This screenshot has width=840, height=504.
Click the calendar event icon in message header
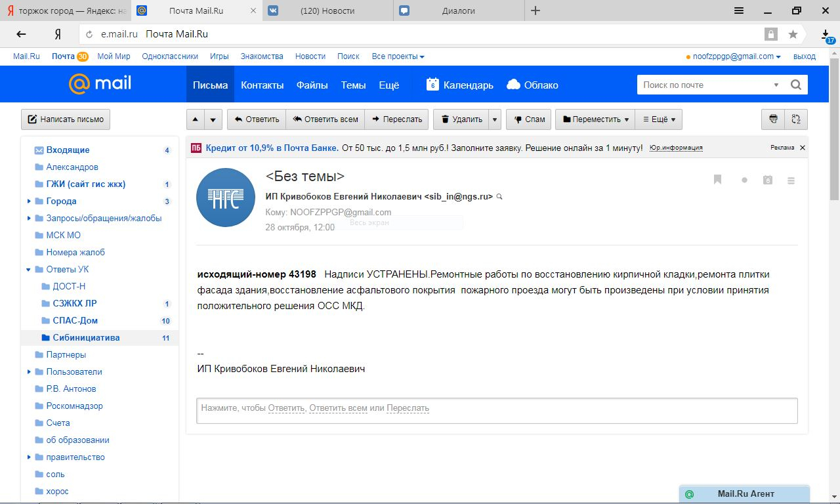767,180
